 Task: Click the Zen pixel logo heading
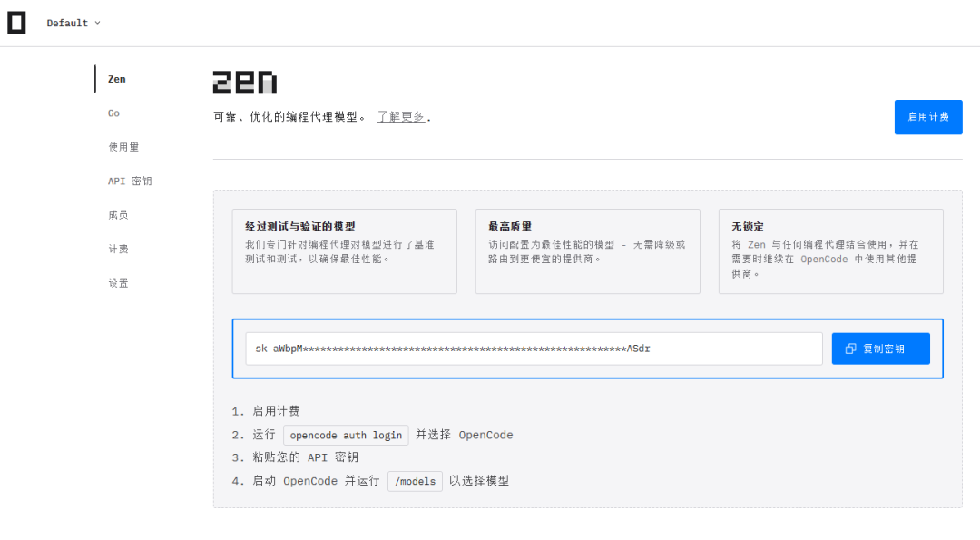pyautogui.click(x=244, y=83)
